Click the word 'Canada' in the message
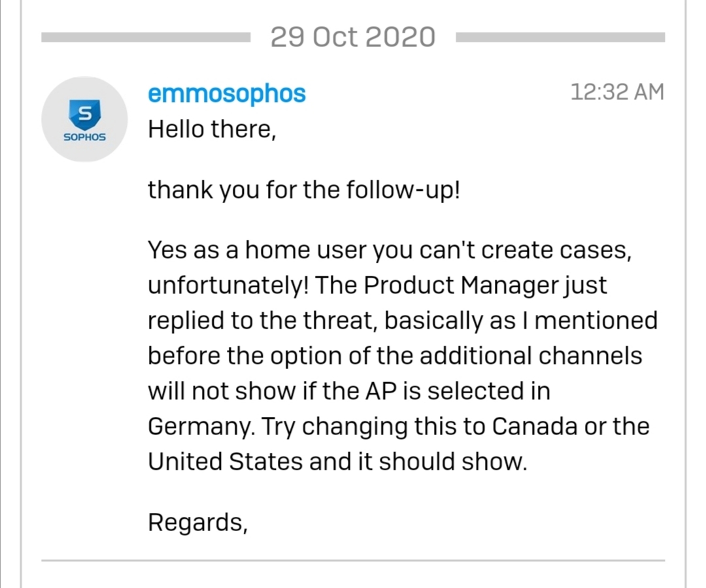 (534, 426)
